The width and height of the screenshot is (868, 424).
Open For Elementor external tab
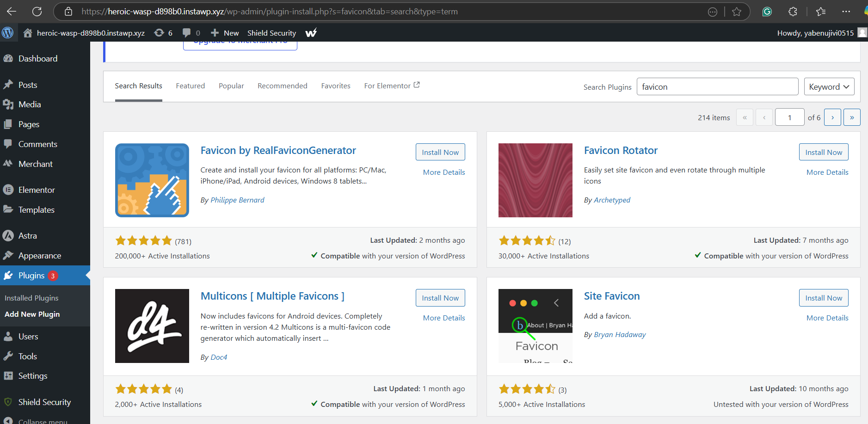pyautogui.click(x=392, y=86)
